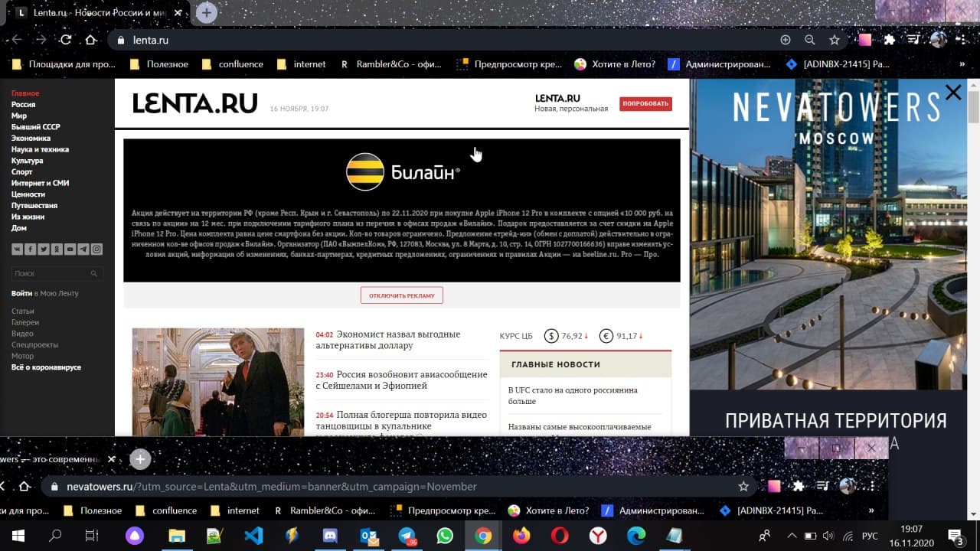
Task: Open new tab in top Chrome window
Action: [x=206, y=12]
